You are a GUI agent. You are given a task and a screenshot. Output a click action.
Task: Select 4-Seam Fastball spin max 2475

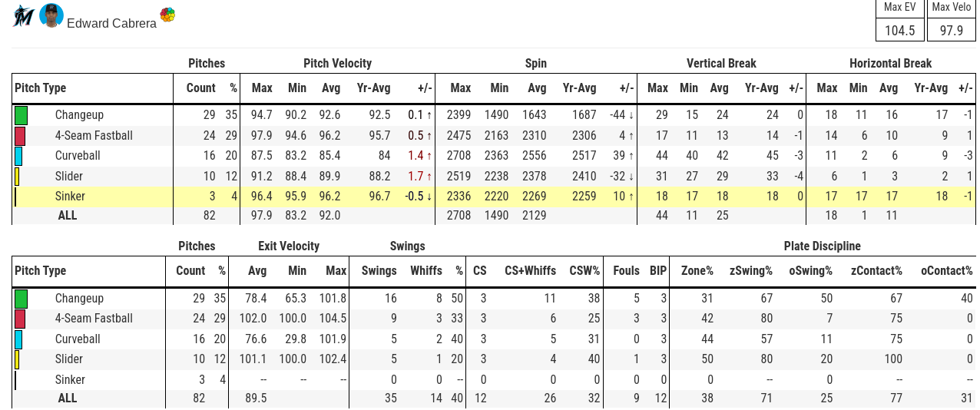[459, 136]
